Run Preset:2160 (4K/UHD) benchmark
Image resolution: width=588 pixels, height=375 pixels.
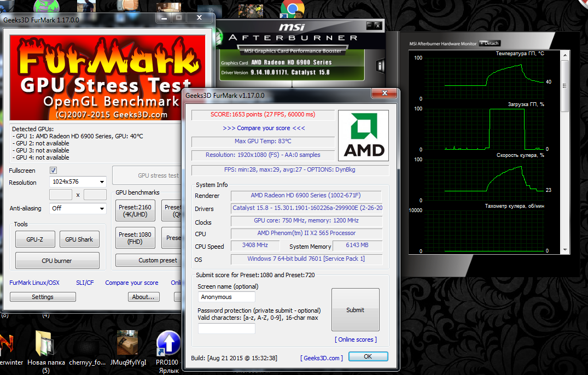pos(135,210)
